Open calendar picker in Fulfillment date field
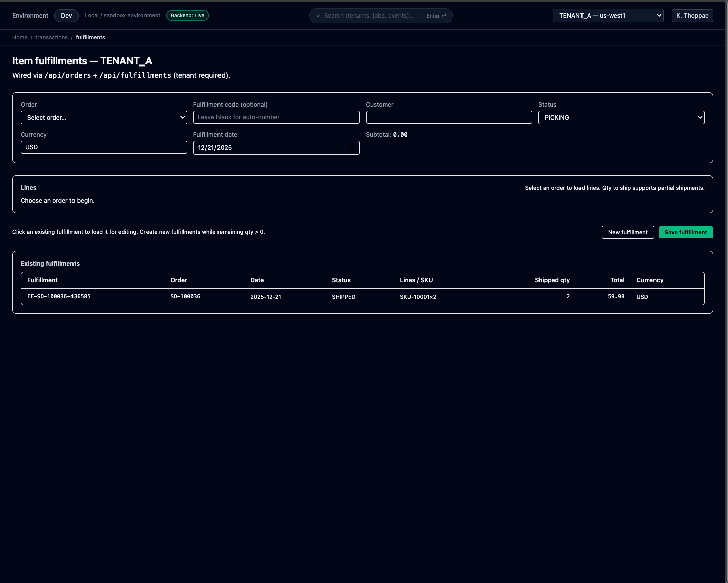Viewport: 728px width, 583px height. click(351, 148)
